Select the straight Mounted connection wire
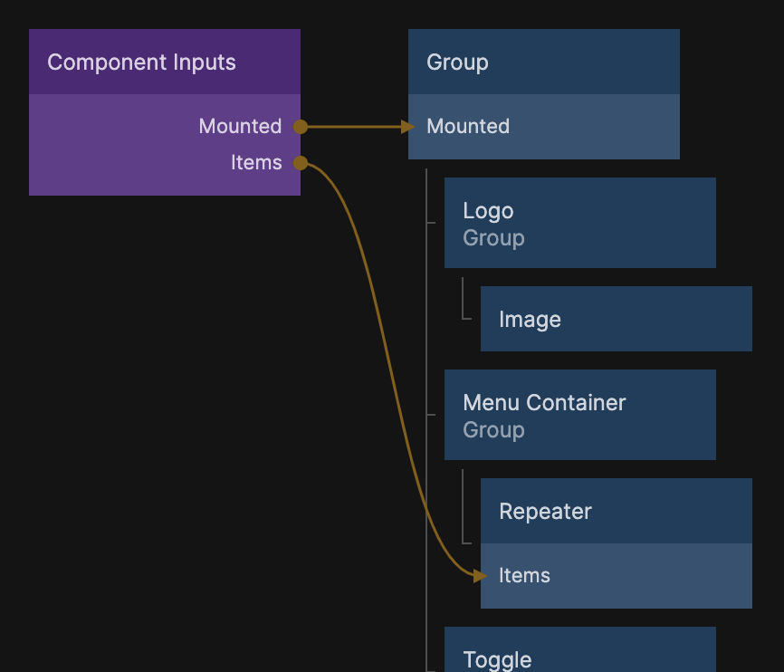The image size is (784, 672). pyautogui.click(x=353, y=127)
